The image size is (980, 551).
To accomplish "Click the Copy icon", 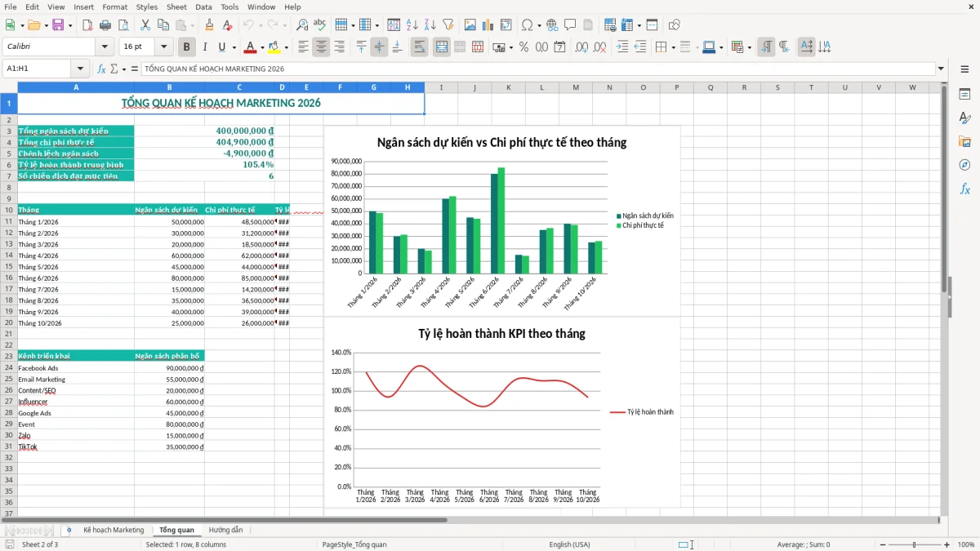I will click(163, 25).
